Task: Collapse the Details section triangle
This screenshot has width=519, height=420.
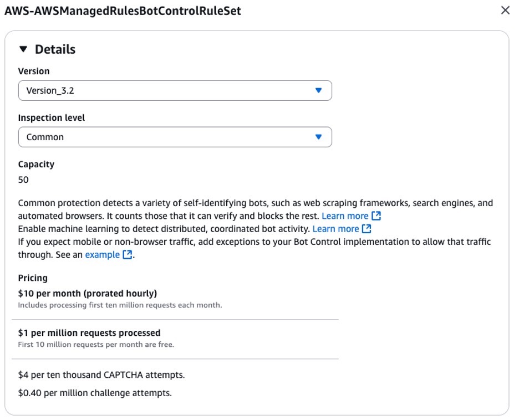Action: (x=23, y=49)
